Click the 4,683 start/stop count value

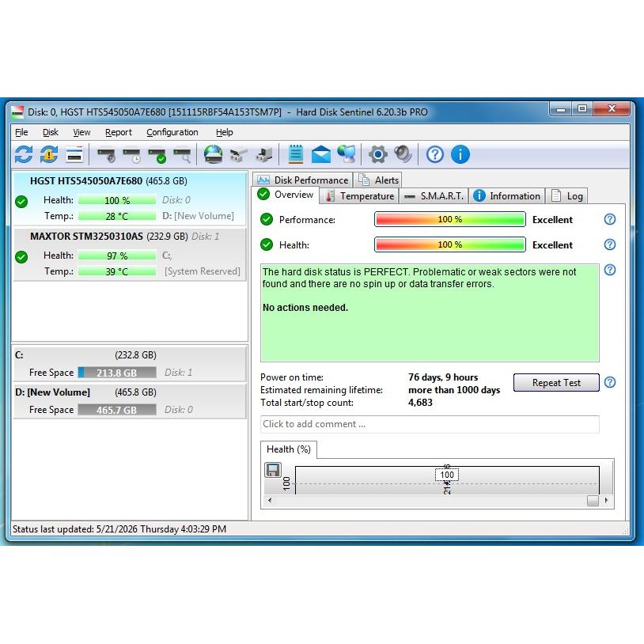[x=420, y=403]
